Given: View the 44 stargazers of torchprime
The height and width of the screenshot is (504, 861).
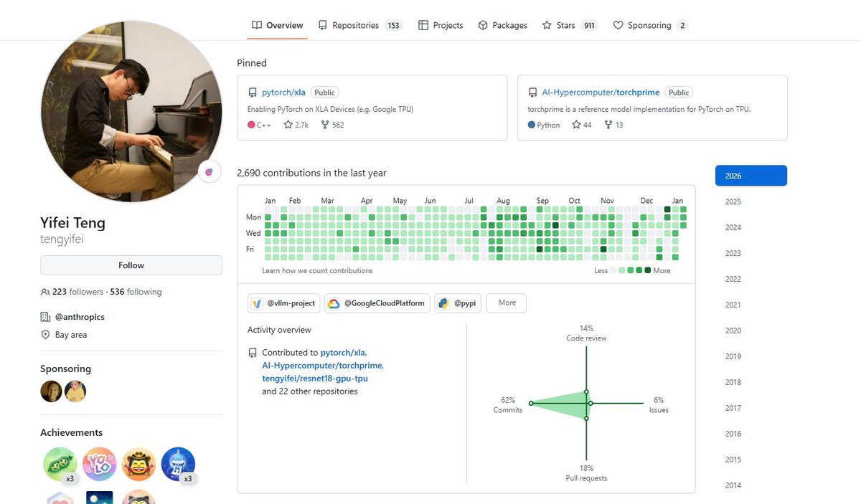Looking at the screenshot, I should (582, 125).
